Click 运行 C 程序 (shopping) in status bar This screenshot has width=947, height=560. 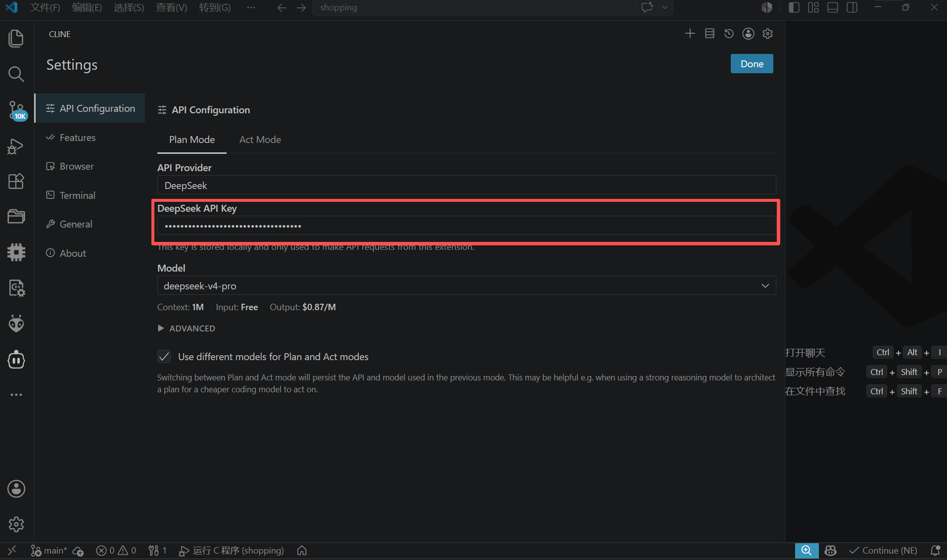click(231, 551)
